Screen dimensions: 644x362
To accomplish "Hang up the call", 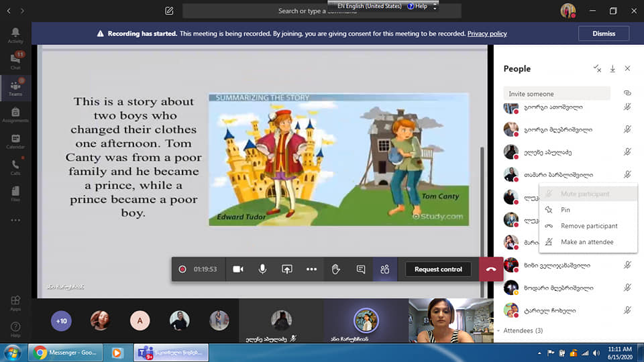I will (x=491, y=269).
